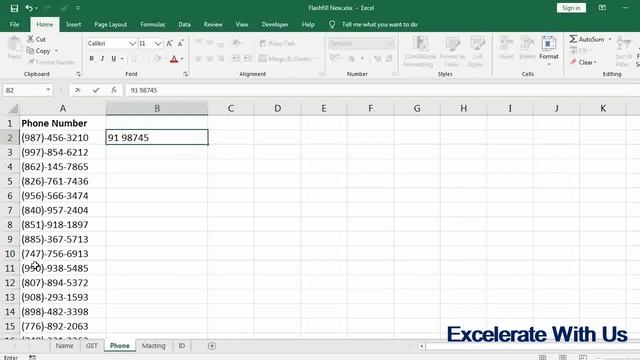Select column K header
Screen dimensions: 640x360
pos(603,109)
